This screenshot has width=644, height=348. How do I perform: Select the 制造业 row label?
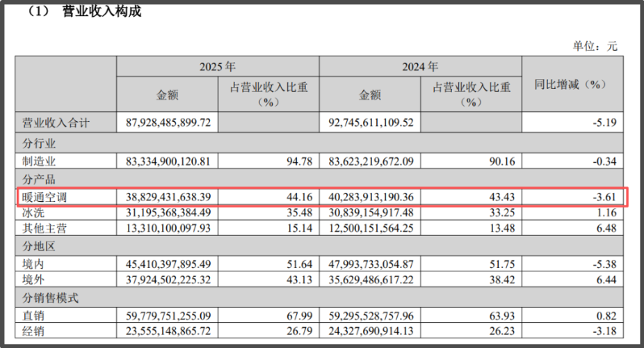coord(39,161)
